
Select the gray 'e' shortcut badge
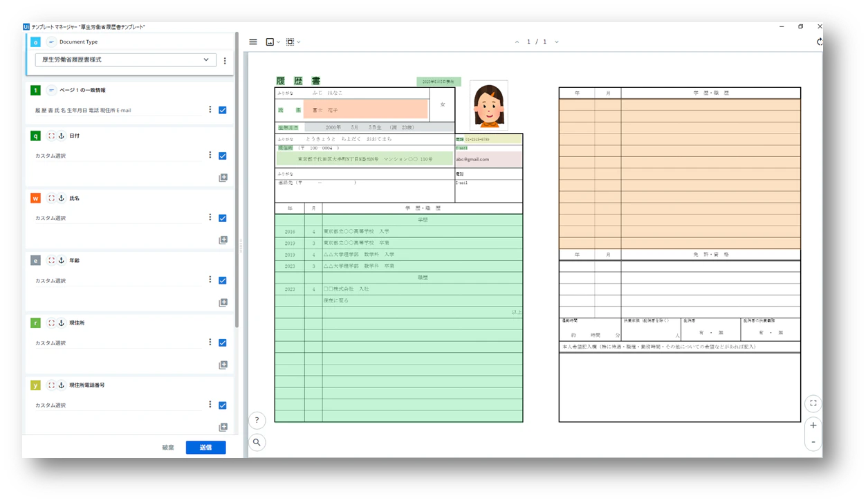coord(36,260)
